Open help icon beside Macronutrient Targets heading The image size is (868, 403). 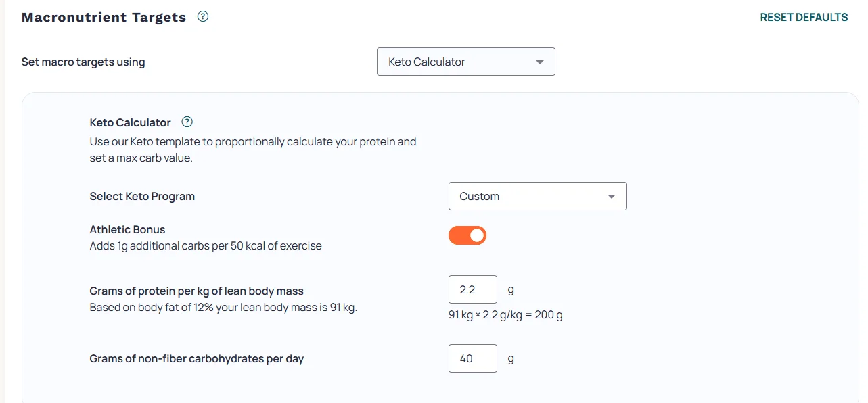[x=202, y=17]
